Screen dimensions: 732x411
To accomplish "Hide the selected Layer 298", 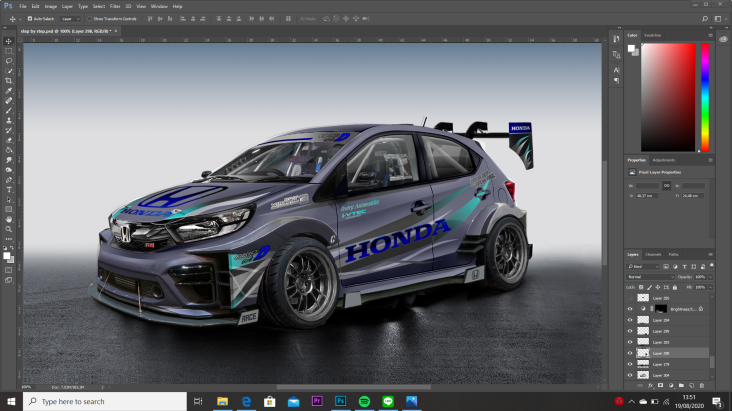I will point(630,353).
